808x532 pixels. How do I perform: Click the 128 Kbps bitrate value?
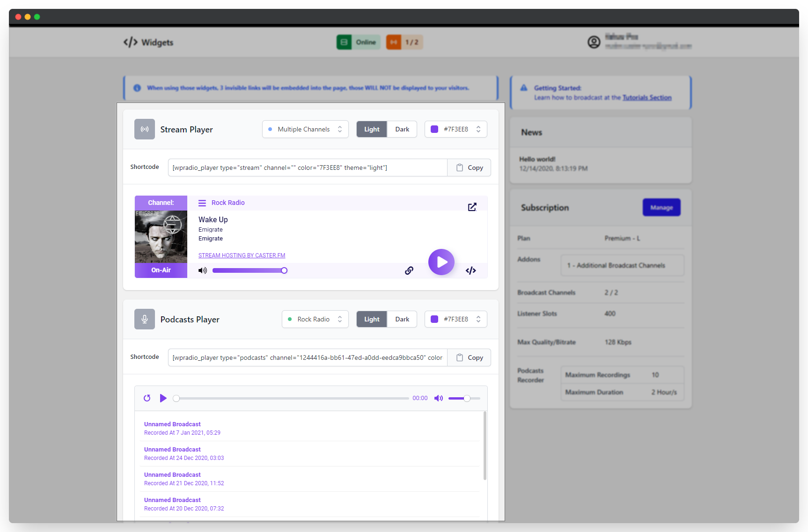618,342
